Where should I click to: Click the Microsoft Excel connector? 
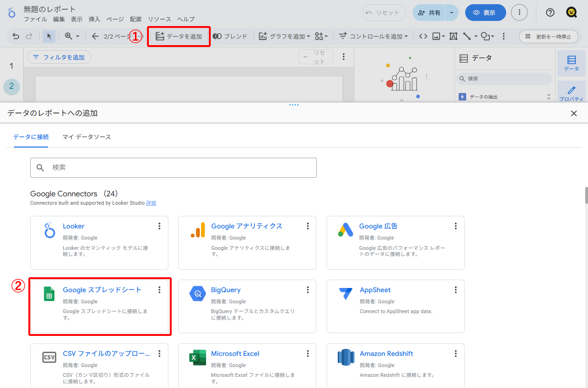(247, 365)
